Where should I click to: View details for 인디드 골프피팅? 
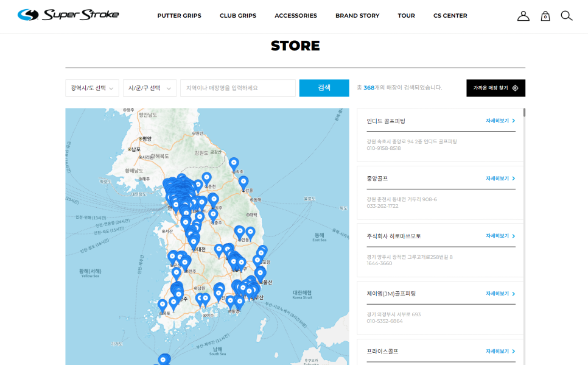click(500, 121)
